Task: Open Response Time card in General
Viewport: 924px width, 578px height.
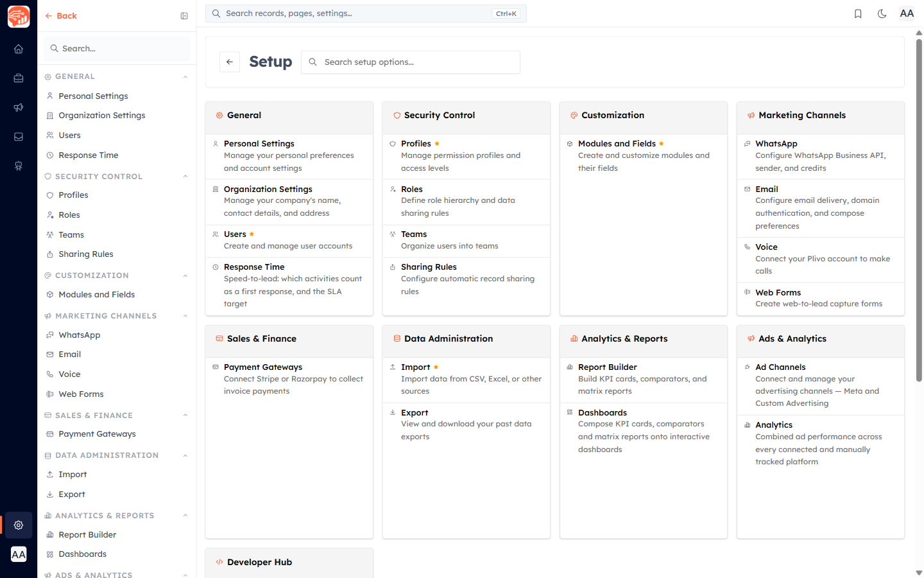Action: [x=289, y=285]
